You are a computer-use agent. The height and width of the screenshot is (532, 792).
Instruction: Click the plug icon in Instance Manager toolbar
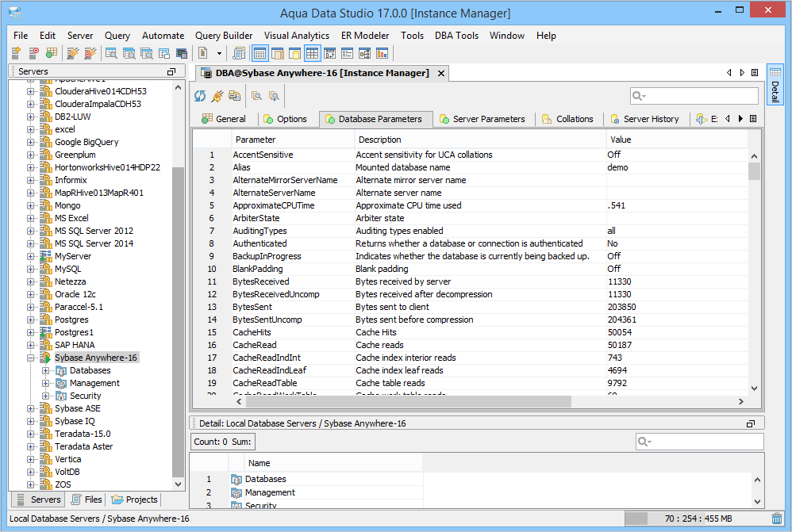pyautogui.click(x=217, y=96)
